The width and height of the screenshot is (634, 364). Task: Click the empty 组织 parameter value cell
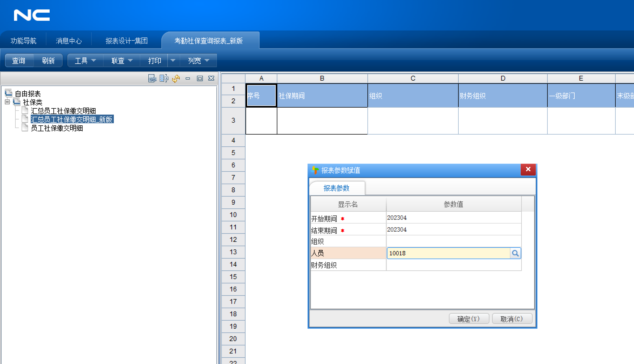point(454,241)
